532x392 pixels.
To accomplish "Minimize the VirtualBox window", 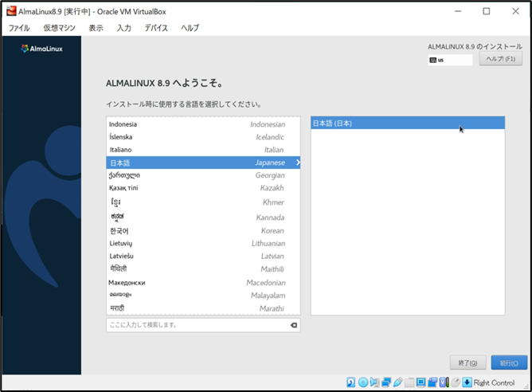I will pyautogui.click(x=458, y=11).
